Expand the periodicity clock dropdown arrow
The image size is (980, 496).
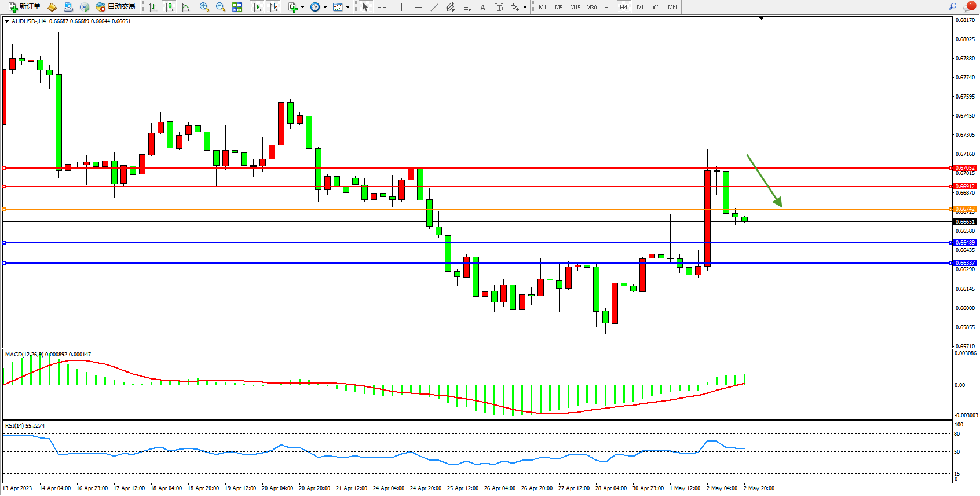pos(325,8)
